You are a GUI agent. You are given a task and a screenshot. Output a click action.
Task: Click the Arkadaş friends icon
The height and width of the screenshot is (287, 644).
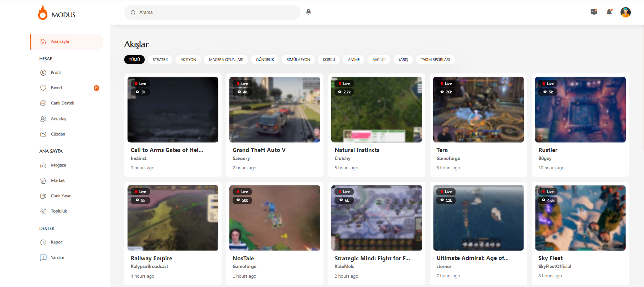(x=43, y=119)
